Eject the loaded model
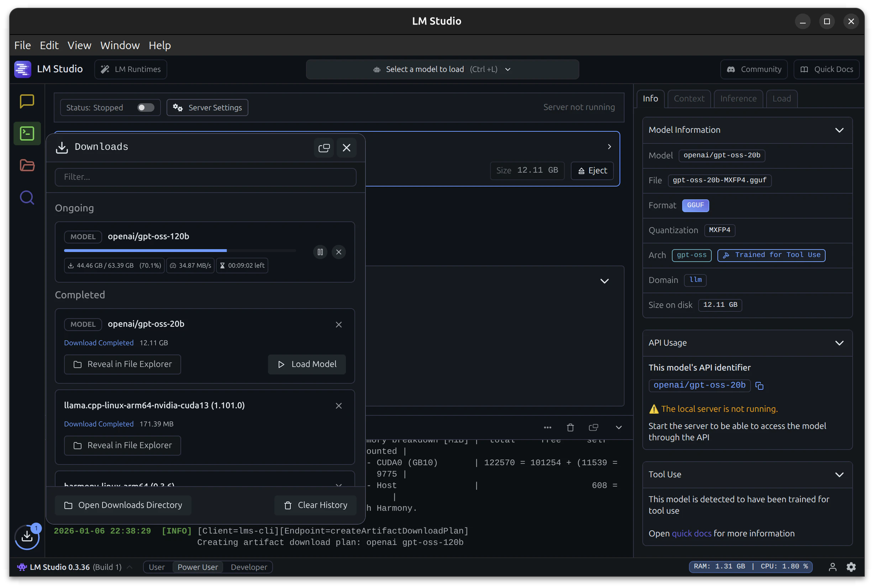Image resolution: width=874 pixels, height=588 pixels. click(x=592, y=170)
